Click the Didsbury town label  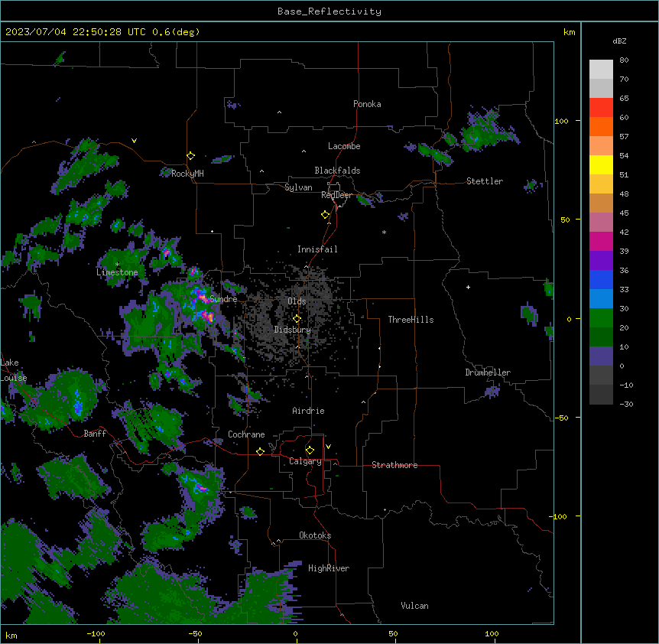pos(293,330)
